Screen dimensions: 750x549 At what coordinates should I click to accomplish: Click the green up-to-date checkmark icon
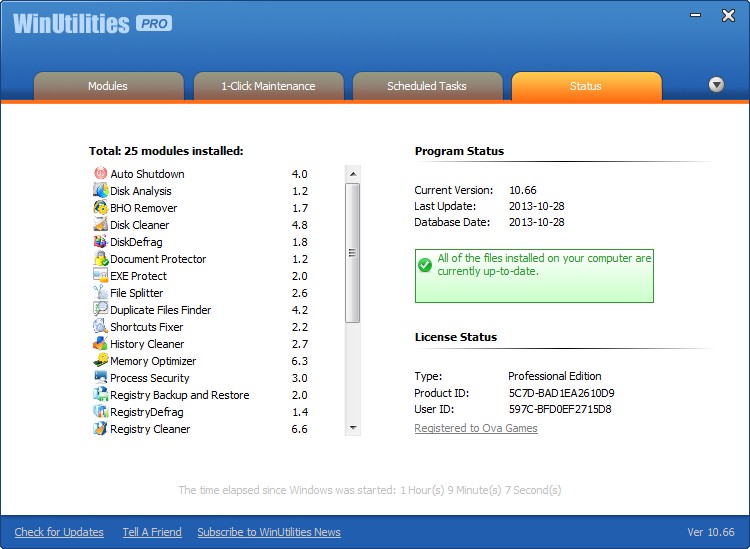pos(425,264)
